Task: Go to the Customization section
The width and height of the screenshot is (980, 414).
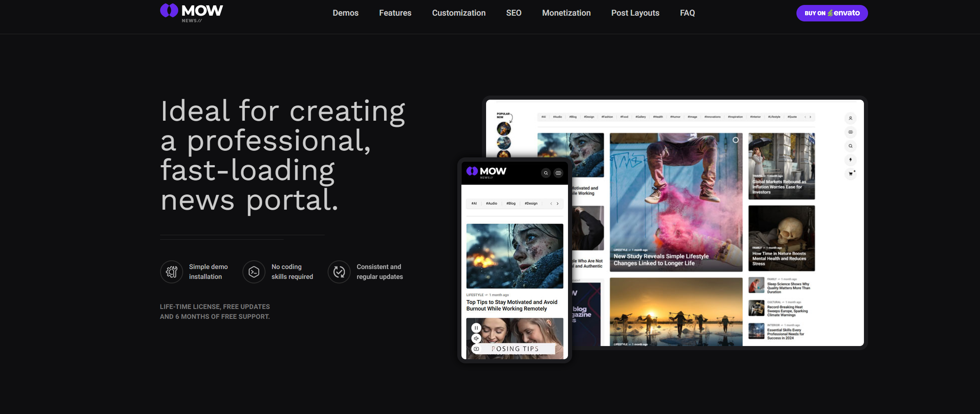Action: [459, 13]
